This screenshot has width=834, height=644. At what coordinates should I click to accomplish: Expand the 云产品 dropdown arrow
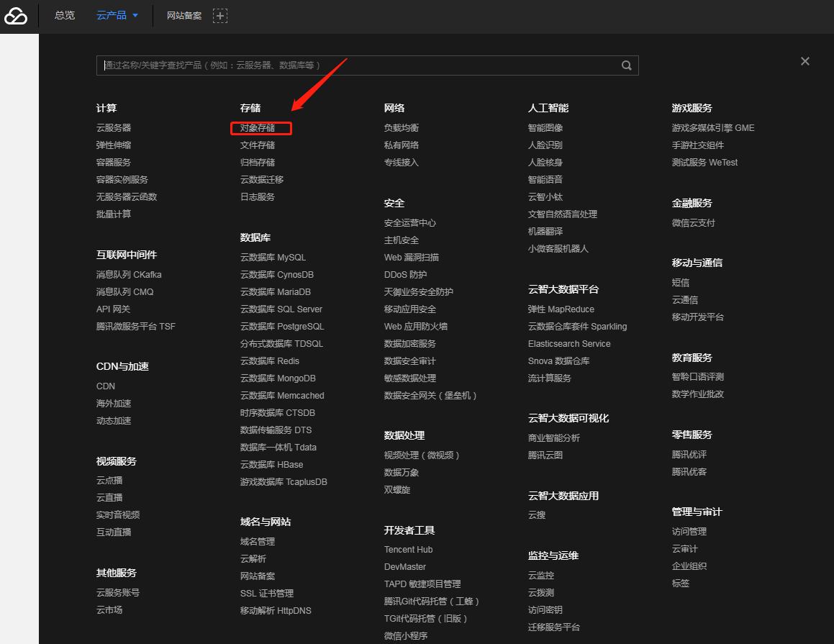point(135,15)
